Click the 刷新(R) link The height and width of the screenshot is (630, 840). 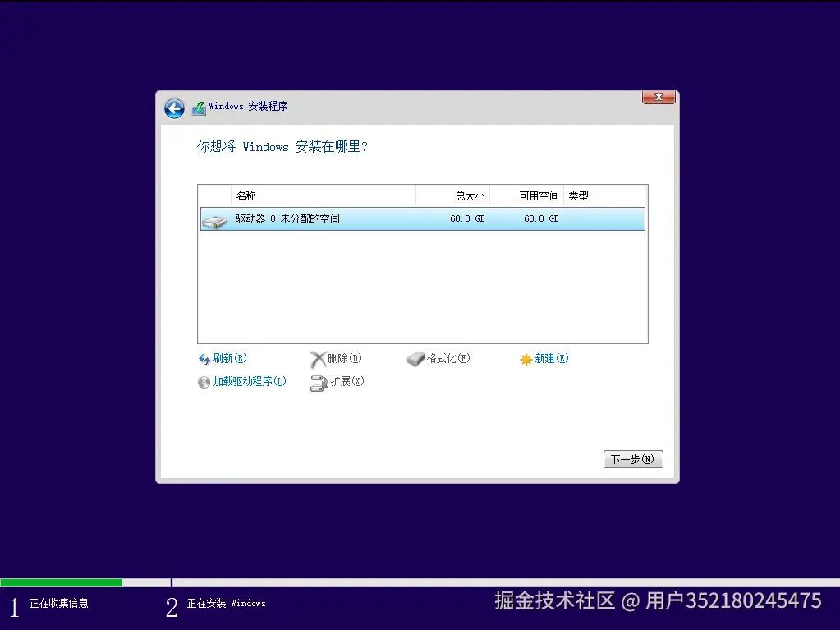[x=230, y=358]
